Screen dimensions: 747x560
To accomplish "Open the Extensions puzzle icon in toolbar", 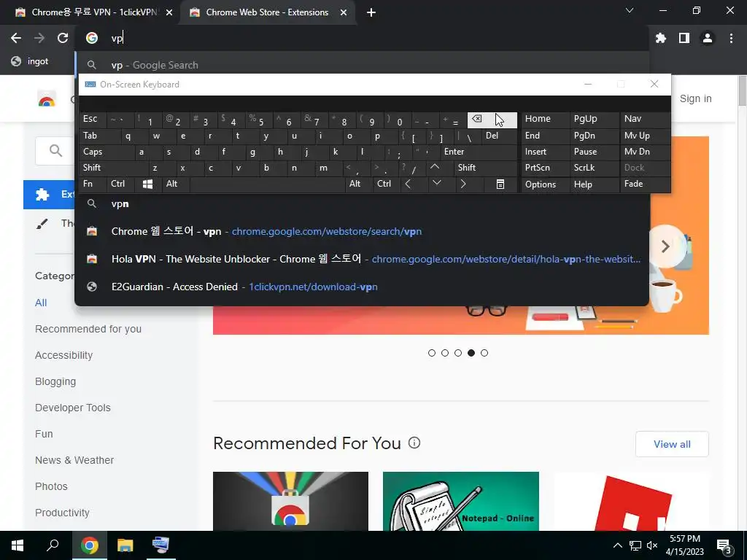I will (x=661, y=38).
